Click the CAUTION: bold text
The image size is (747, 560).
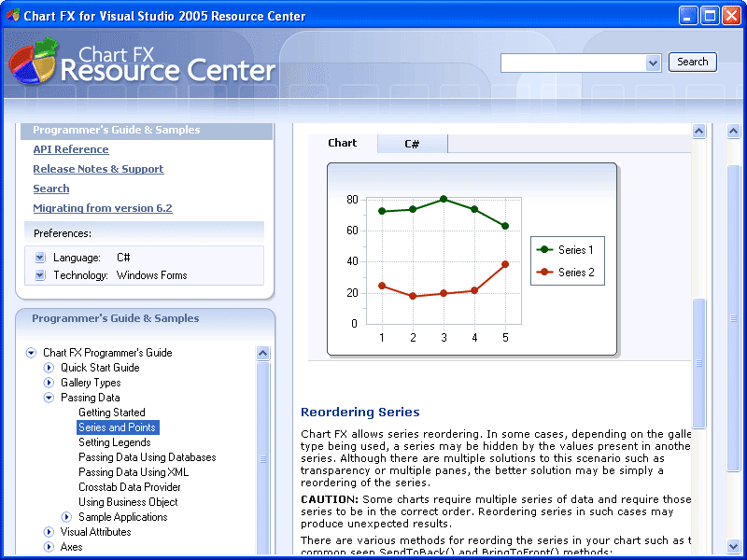[x=330, y=499]
